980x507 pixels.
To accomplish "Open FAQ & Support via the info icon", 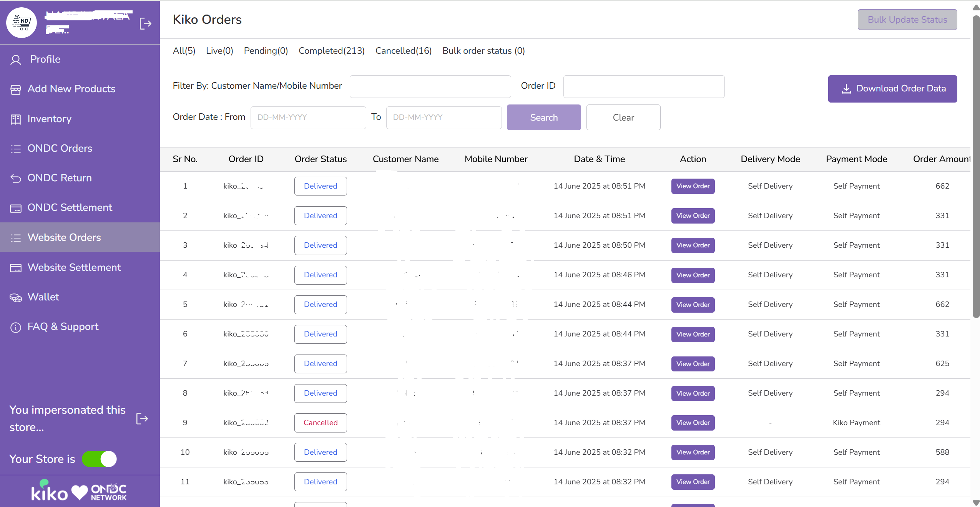I will tap(15, 327).
